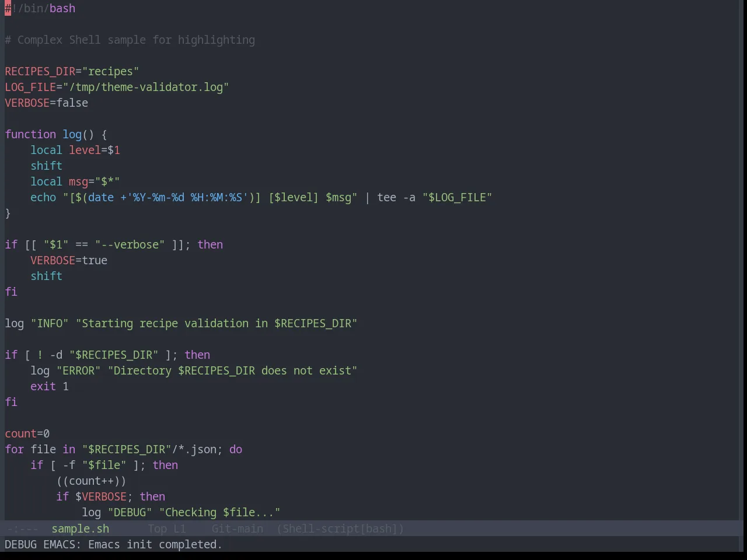Click the ((count++)) expression
The image size is (747, 560).
[x=91, y=481]
